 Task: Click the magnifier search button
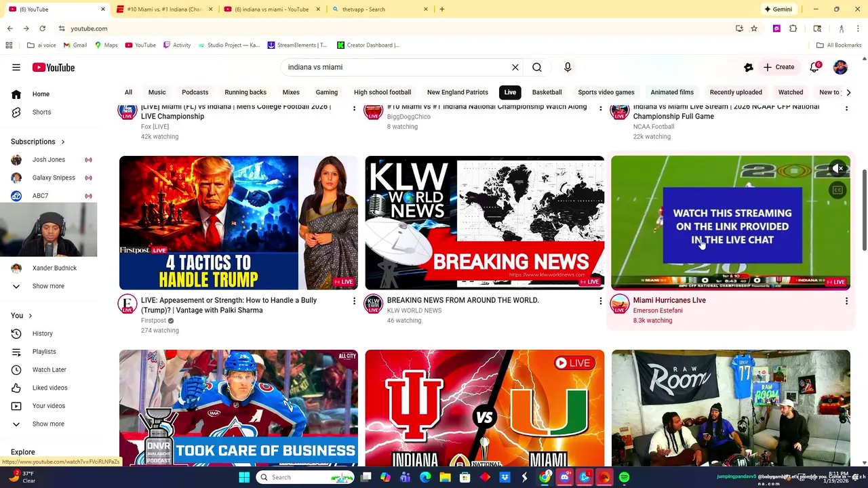coord(537,67)
